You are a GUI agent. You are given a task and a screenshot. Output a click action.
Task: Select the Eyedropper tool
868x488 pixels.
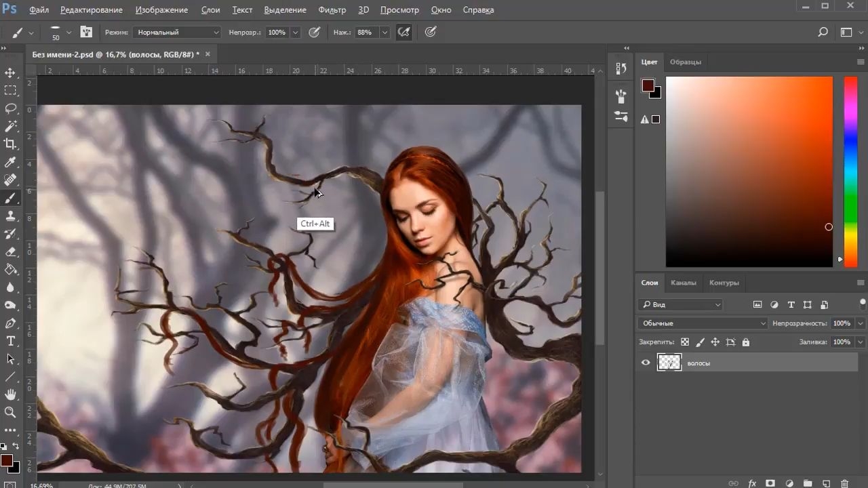click(10, 162)
